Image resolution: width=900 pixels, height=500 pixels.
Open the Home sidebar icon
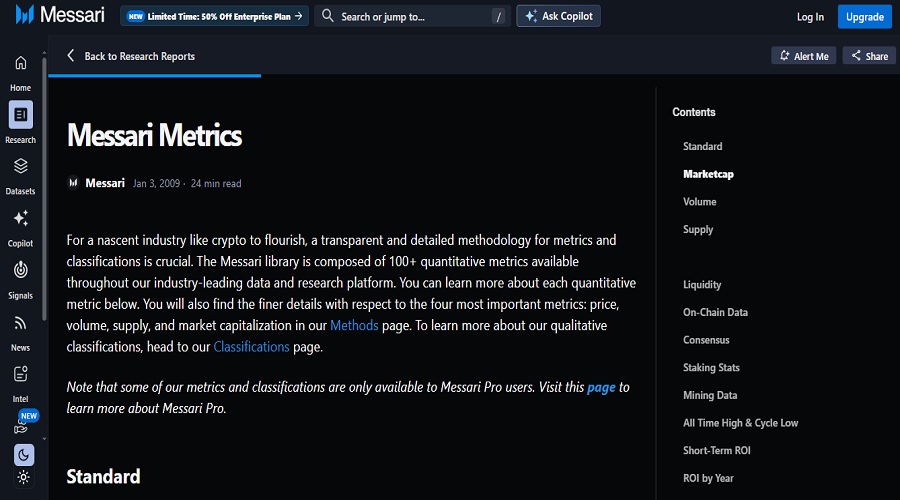(21, 64)
